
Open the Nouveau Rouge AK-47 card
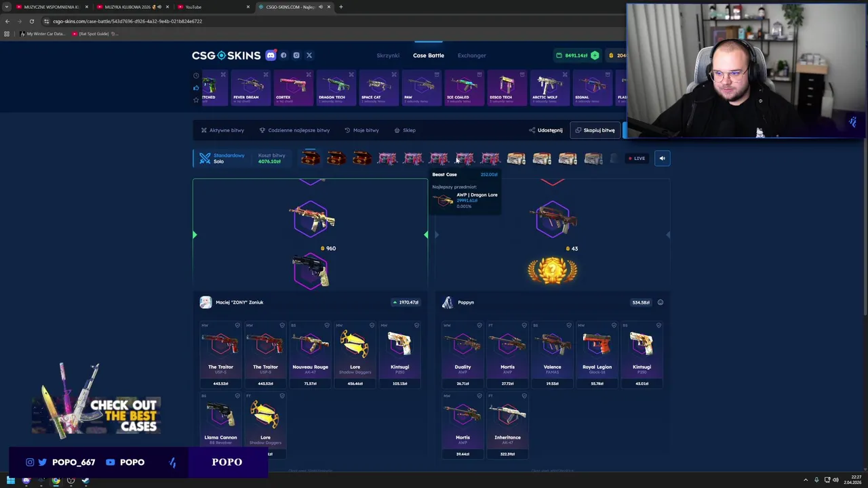(311, 354)
